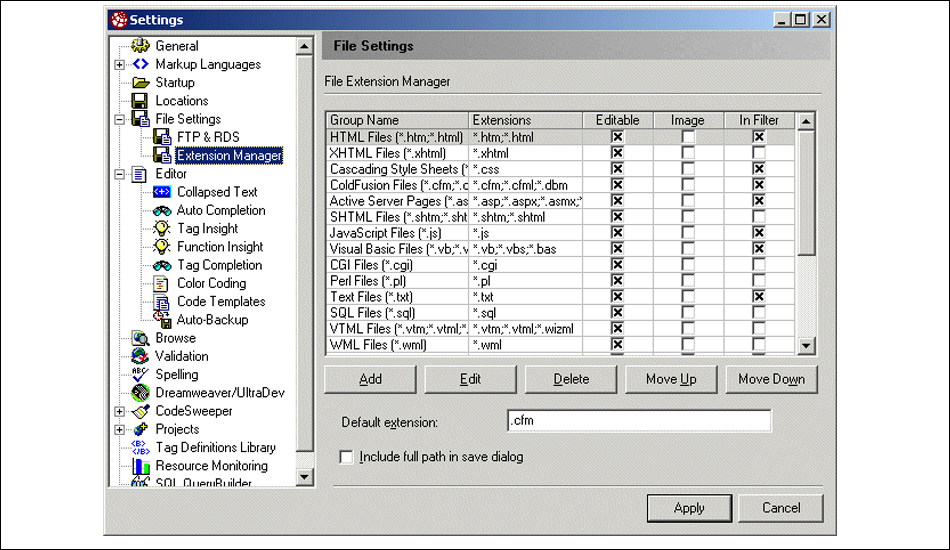Click the Extension Manager icon in tree
Image resolution: width=950 pixels, height=550 pixels.
pos(162,155)
